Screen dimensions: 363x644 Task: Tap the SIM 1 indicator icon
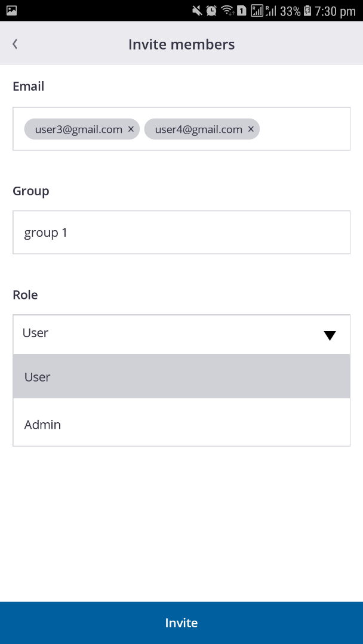click(242, 11)
